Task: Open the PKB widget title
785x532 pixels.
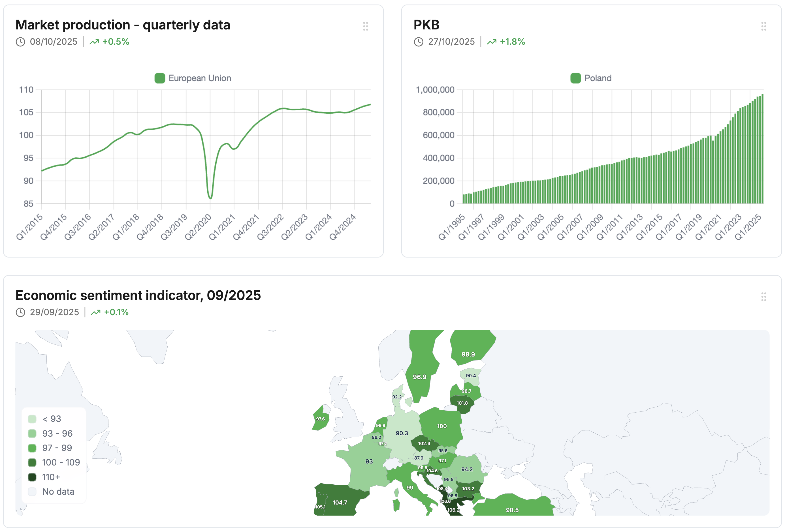Action: click(426, 25)
